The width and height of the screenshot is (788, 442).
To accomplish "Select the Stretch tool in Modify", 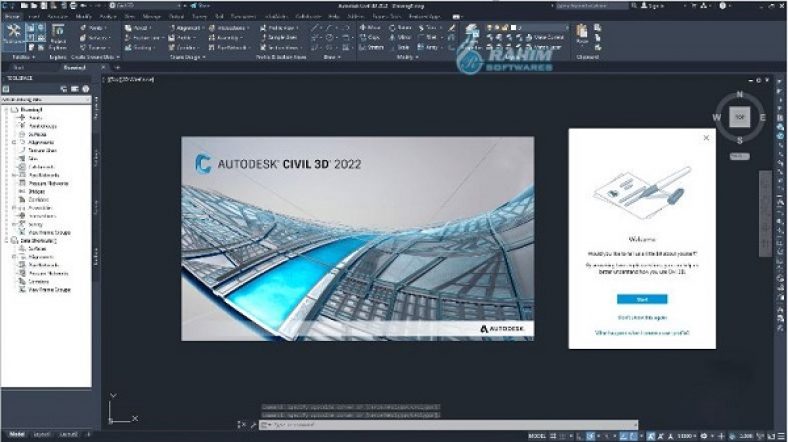I will (372, 48).
